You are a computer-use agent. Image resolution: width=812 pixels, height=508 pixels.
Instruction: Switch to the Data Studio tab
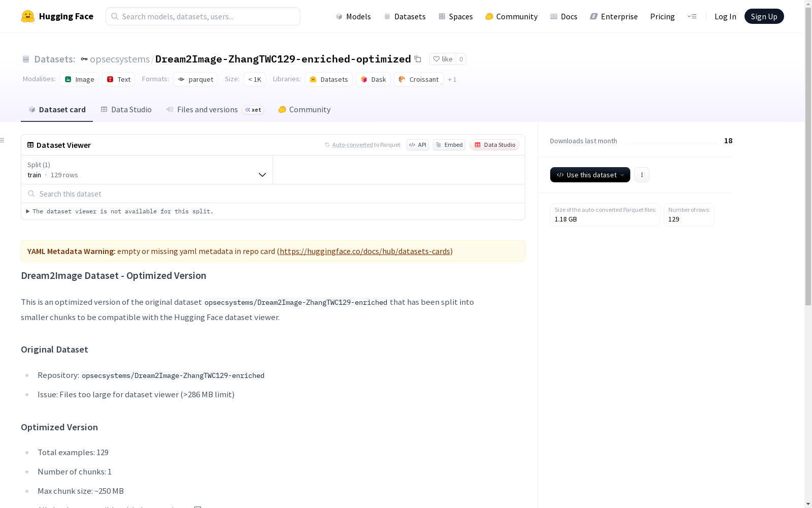tap(126, 110)
